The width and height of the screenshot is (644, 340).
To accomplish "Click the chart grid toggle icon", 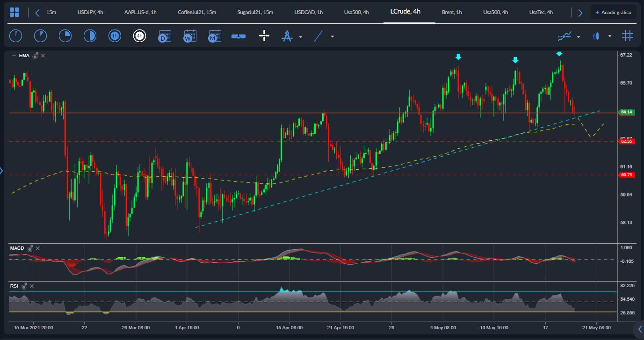I will (627, 36).
